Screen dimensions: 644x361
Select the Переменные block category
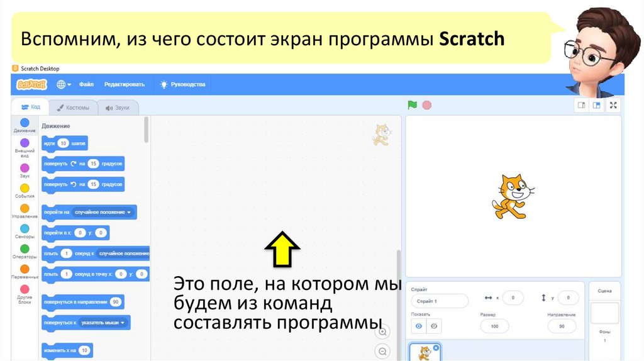pyautogui.click(x=25, y=272)
